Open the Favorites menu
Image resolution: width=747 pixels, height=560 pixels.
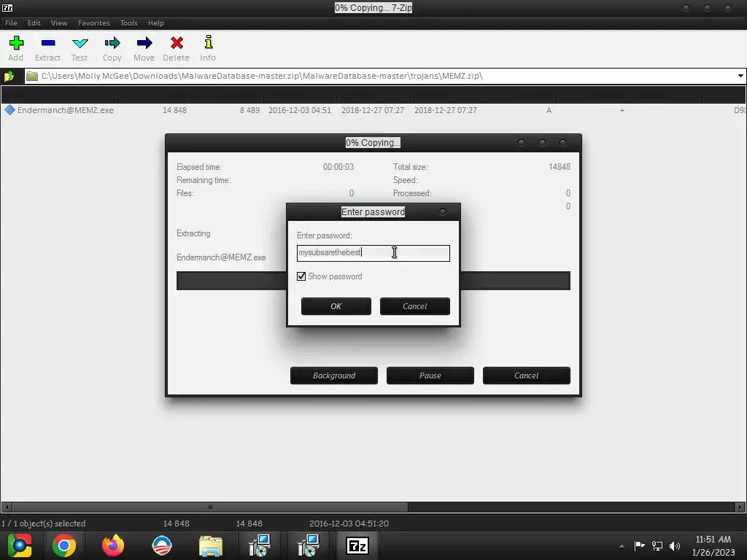click(x=94, y=23)
